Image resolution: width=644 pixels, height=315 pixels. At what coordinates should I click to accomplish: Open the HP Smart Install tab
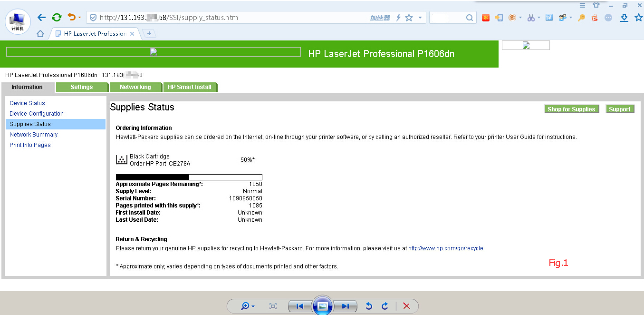pyautogui.click(x=190, y=87)
